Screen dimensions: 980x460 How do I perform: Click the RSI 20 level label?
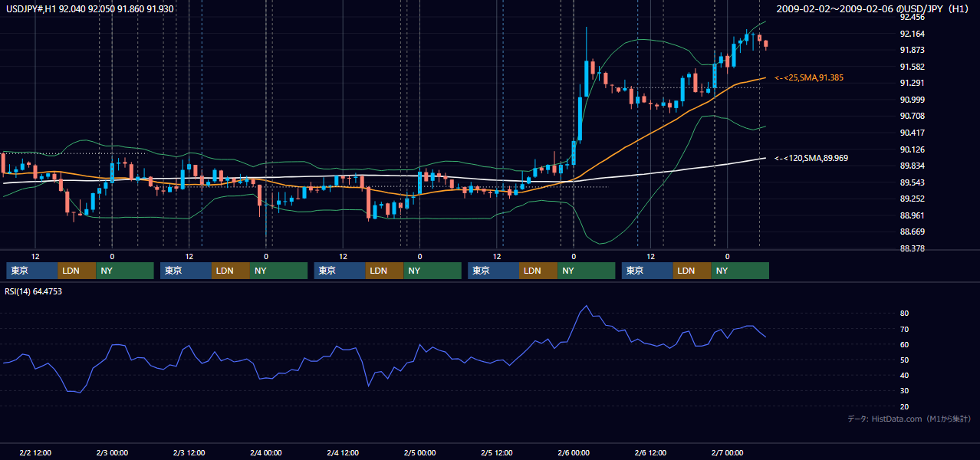point(905,406)
